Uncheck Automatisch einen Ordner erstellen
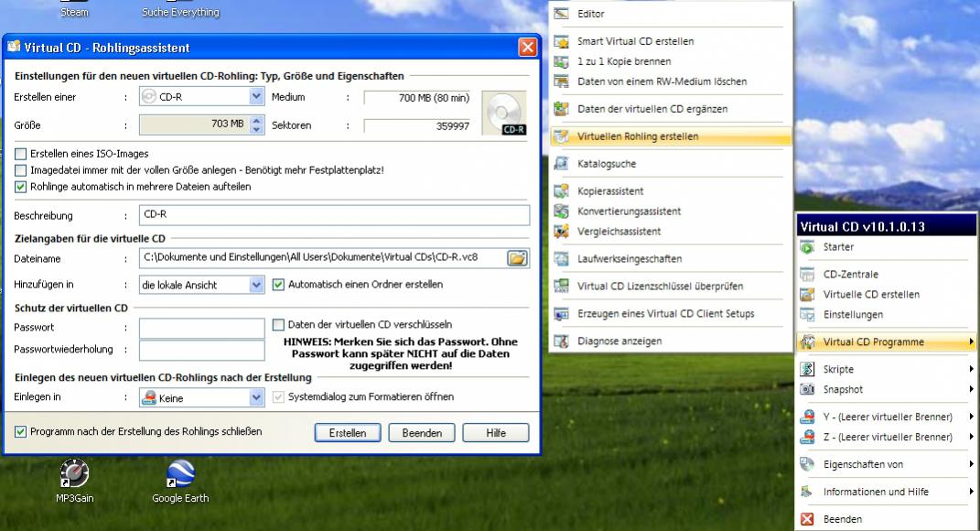This screenshot has width=980, height=531. (278, 285)
